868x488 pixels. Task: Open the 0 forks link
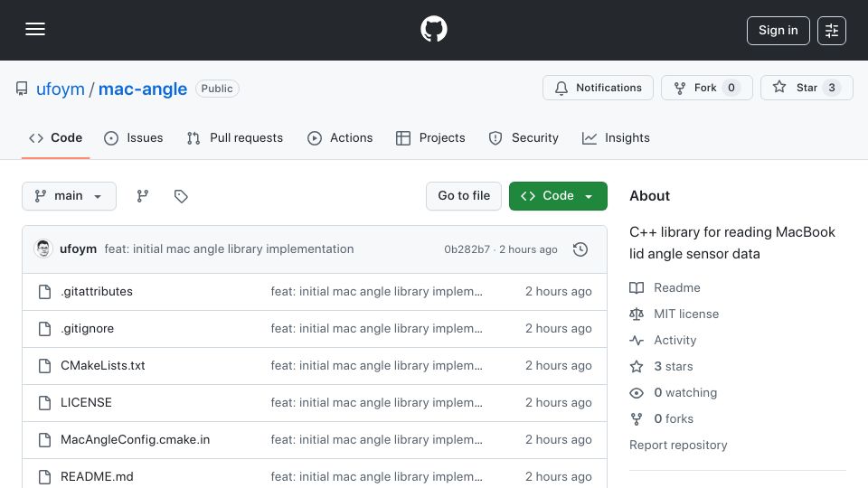(674, 418)
